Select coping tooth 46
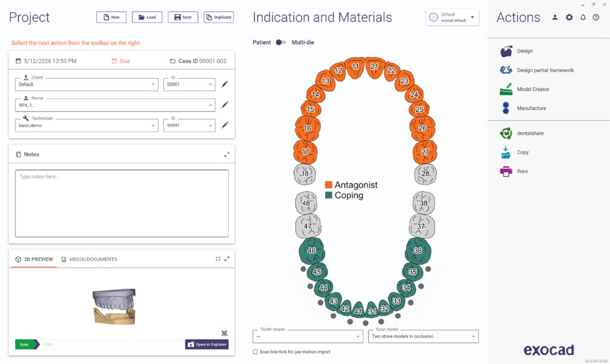Image resolution: width=610 pixels, height=364 pixels. coord(312,251)
